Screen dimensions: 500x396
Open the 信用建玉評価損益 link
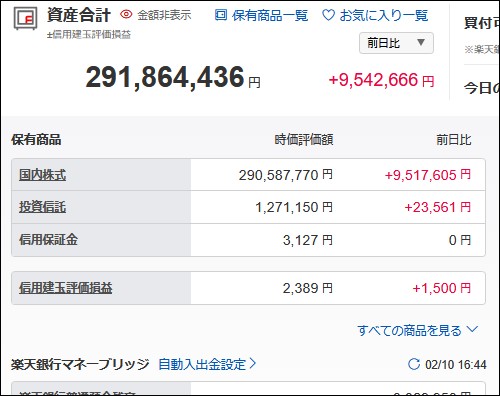tap(66, 288)
